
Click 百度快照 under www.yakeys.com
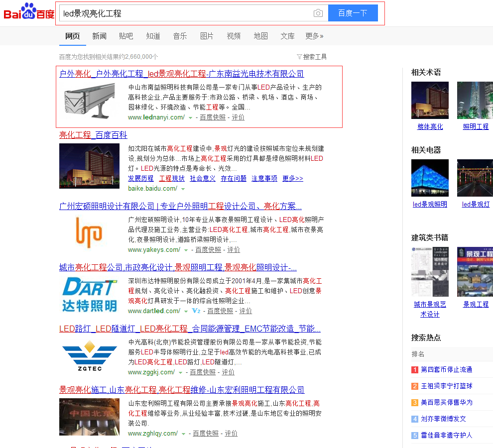pos(208,250)
